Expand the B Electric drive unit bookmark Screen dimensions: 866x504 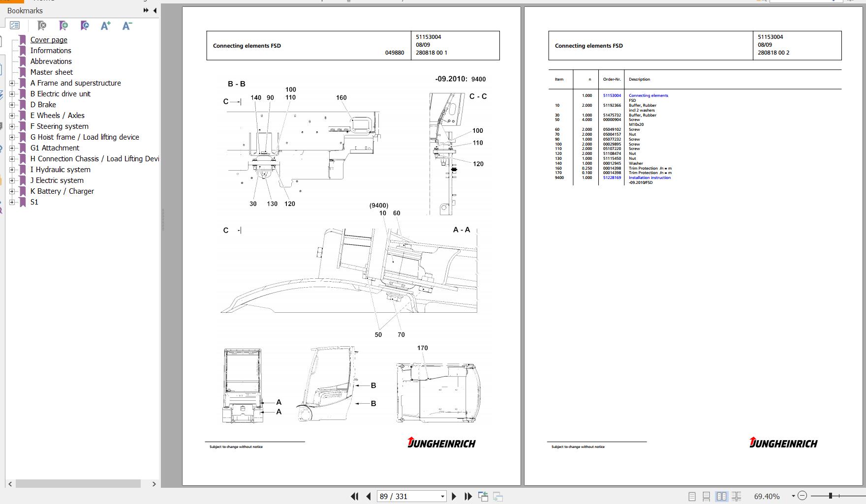tap(12, 94)
